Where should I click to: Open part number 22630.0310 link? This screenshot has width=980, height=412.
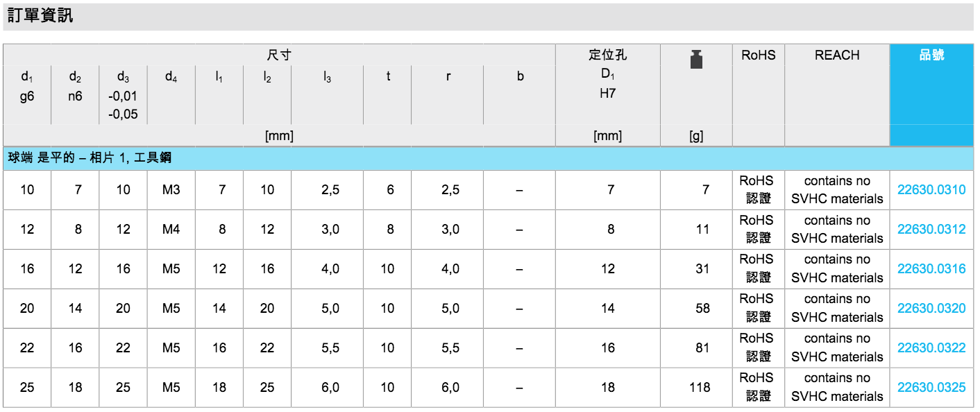point(931,190)
